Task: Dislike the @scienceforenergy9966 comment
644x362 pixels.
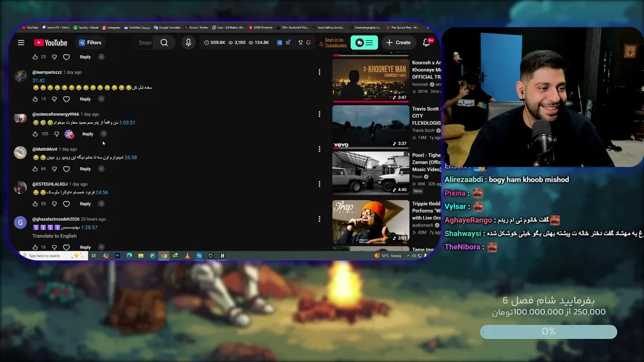Action: 56,134
